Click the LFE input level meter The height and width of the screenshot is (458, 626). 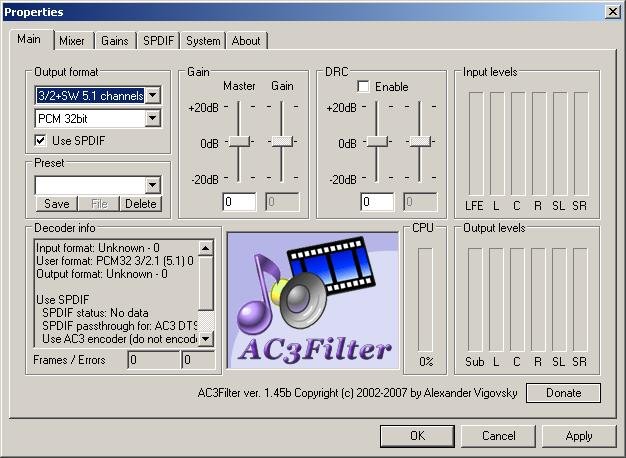pos(476,144)
